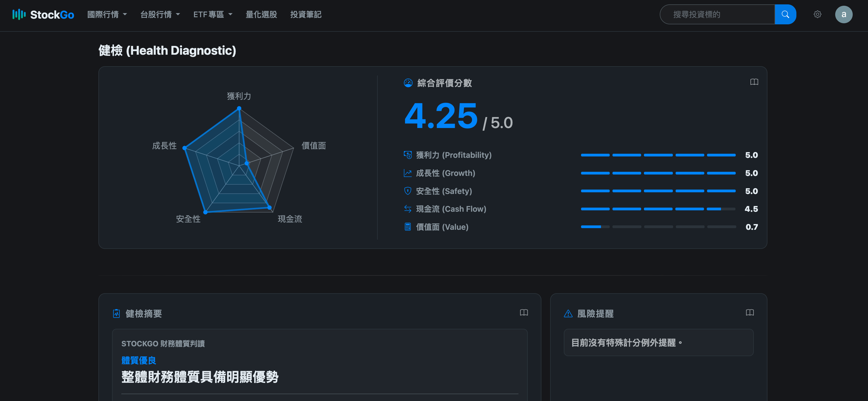Click the 安全性 (Safety) shield icon
This screenshot has height=401, width=868.
pos(408,191)
